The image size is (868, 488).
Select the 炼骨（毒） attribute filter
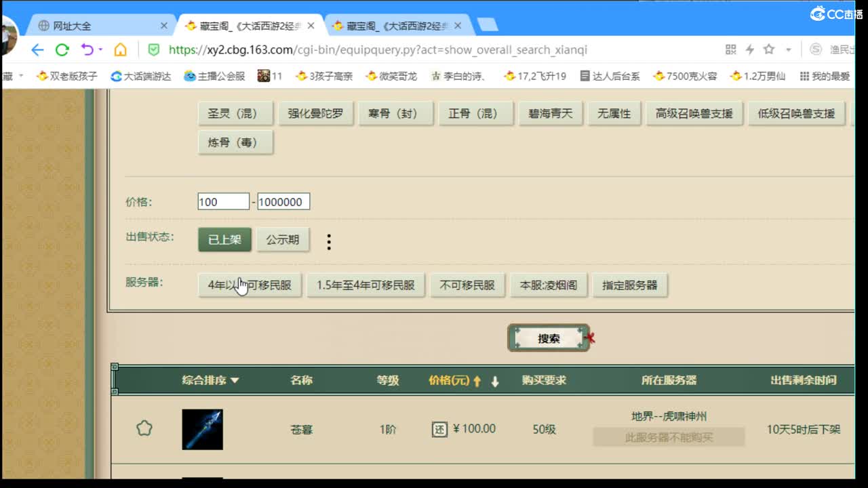[x=235, y=143]
